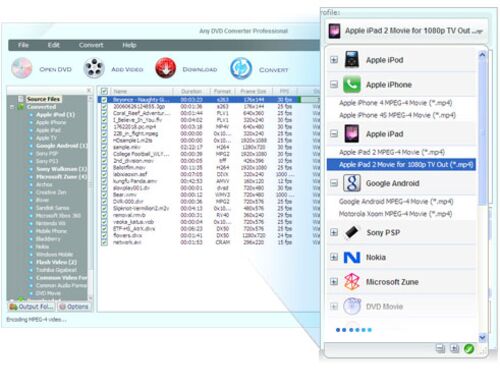Click the Source Files page icon
This screenshot has width=500, height=386.
(x=21, y=99)
